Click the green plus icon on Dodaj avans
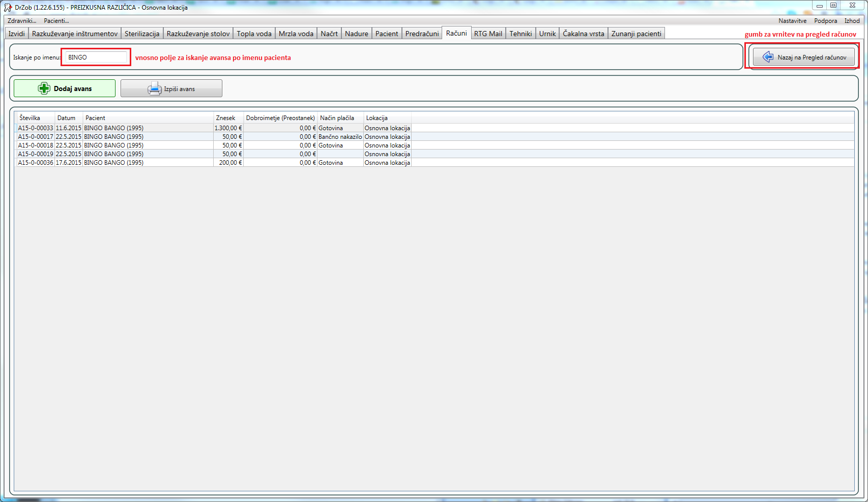Screen dimensions: 868x502 tap(44, 88)
